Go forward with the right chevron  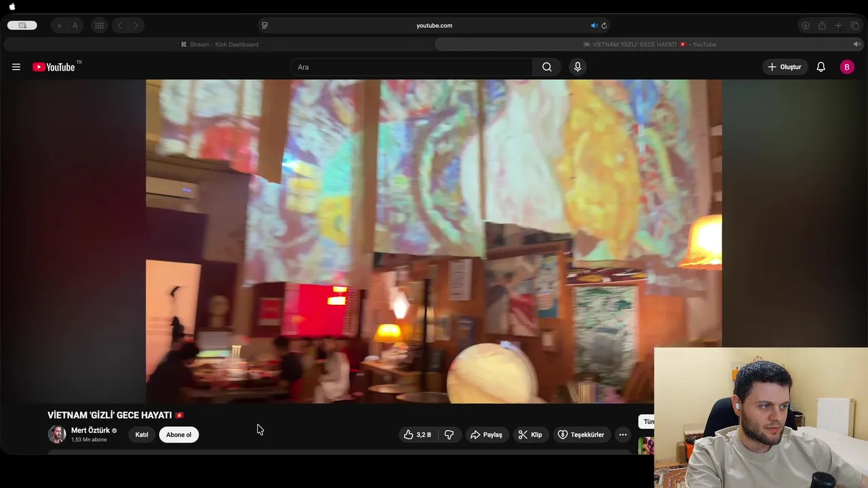coord(136,26)
